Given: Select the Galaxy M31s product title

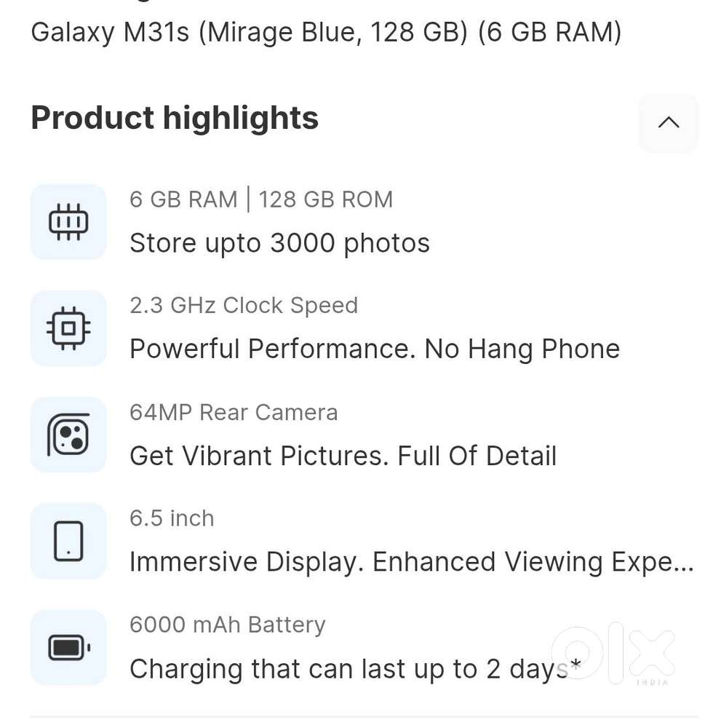Looking at the screenshot, I should 326,32.
